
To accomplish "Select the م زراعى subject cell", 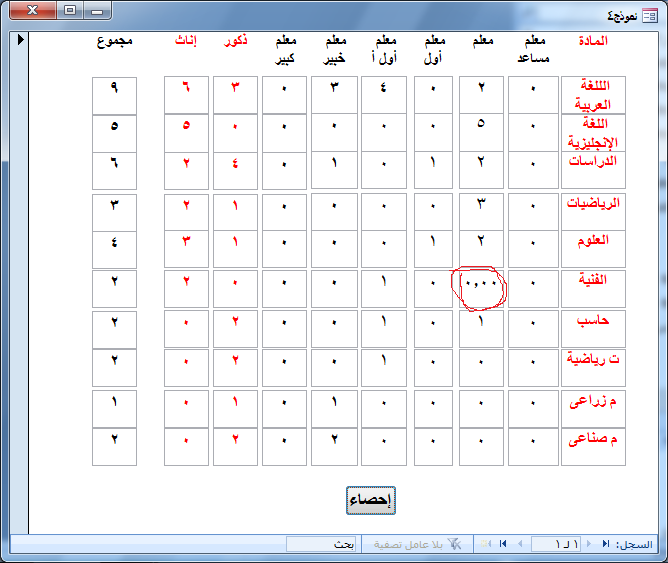I will pyautogui.click(x=593, y=409).
